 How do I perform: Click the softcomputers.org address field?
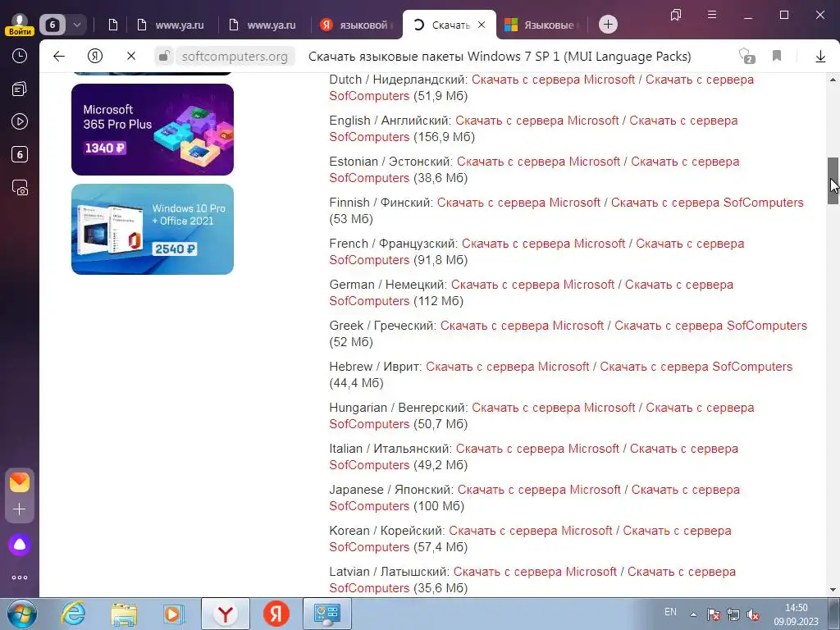point(235,57)
